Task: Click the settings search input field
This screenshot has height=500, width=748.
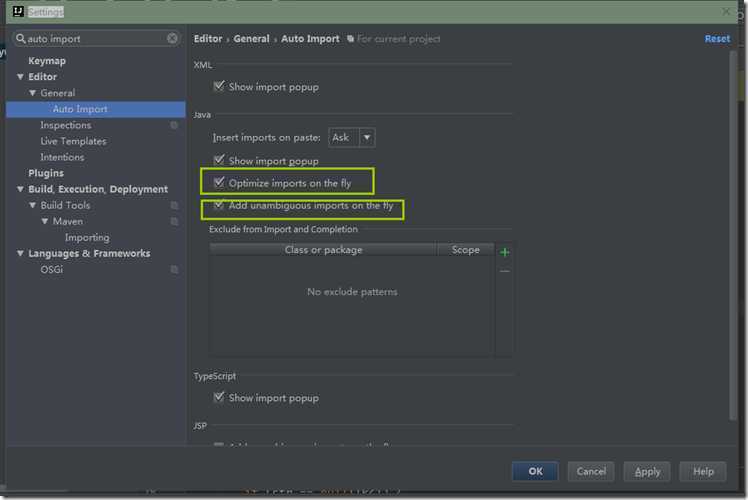Action: (95, 38)
